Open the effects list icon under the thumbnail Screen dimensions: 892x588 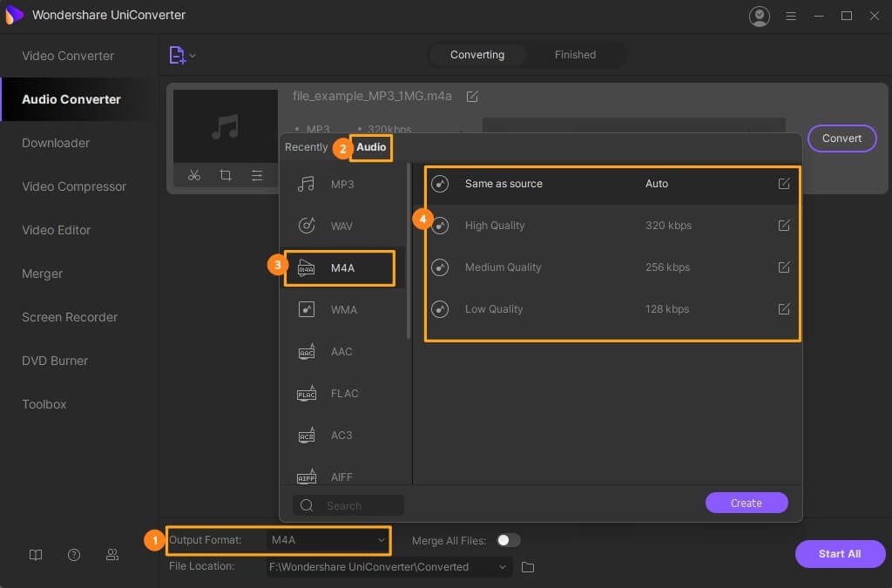point(257,175)
